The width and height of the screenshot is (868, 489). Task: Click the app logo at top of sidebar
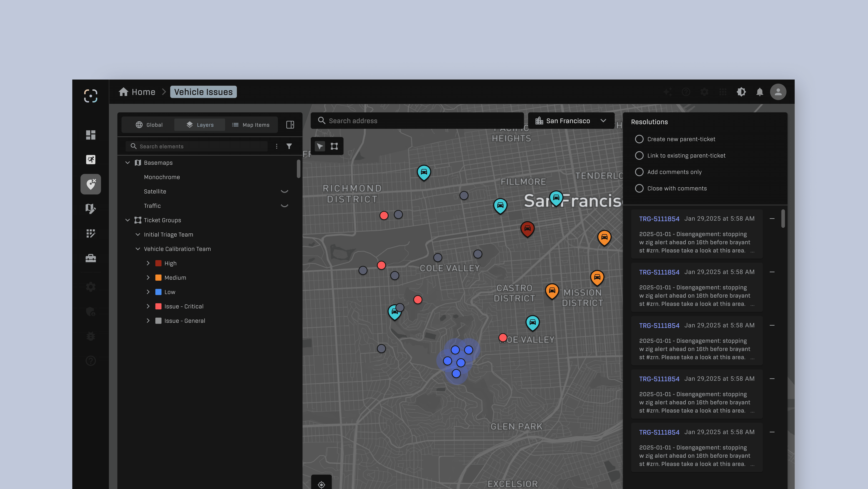(91, 96)
